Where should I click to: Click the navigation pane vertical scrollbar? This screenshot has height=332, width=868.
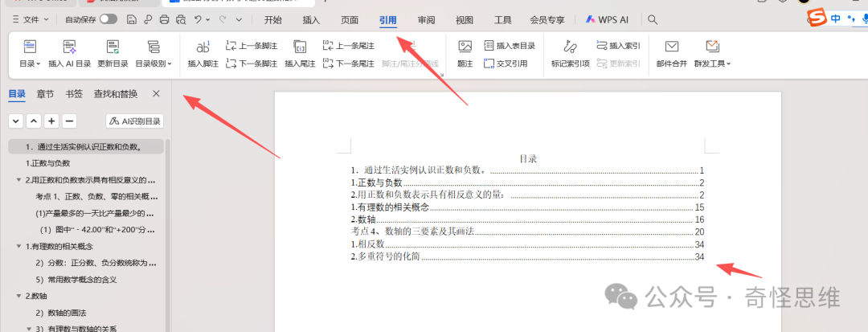168,236
